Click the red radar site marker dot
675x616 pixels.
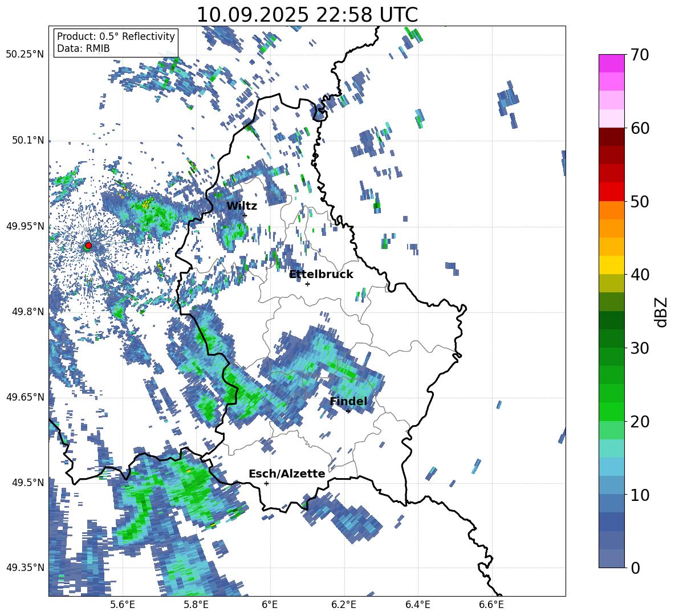click(88, 245)
